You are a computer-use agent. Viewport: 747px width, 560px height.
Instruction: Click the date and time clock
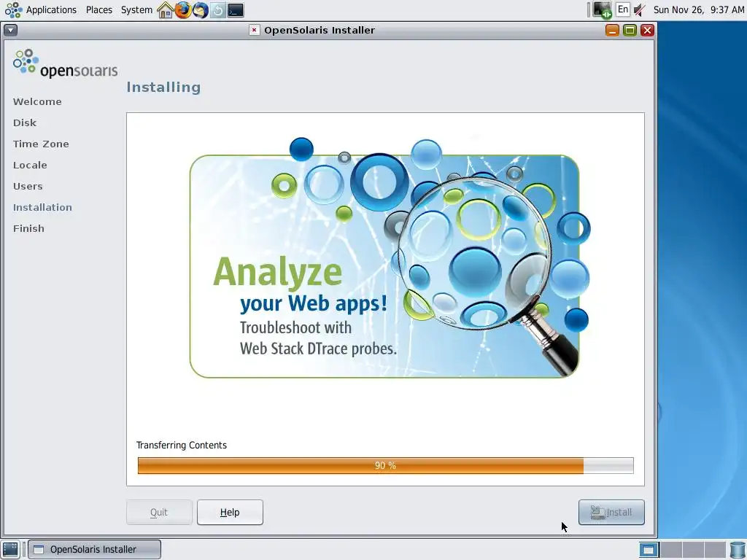(698, 9)
